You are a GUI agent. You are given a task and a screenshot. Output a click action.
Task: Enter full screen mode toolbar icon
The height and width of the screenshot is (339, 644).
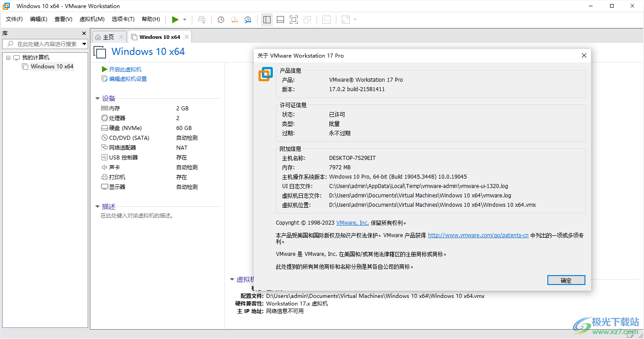point(293,19)
